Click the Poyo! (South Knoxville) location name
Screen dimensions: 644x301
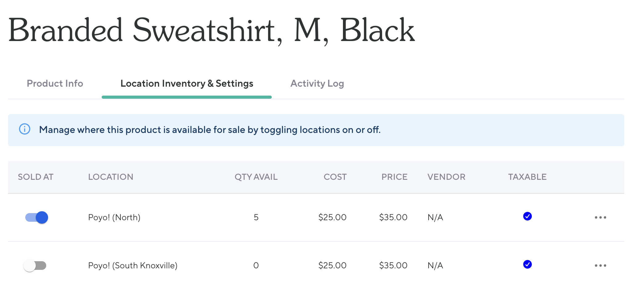133,266
